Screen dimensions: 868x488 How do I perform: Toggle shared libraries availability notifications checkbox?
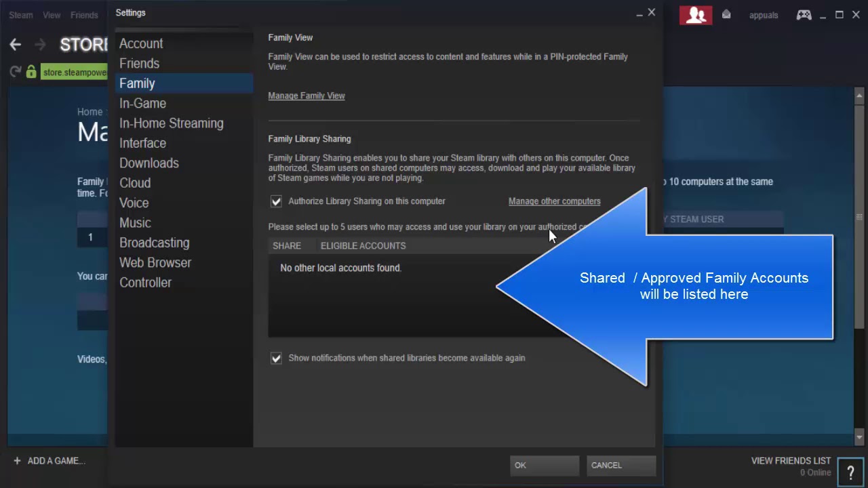276,358
